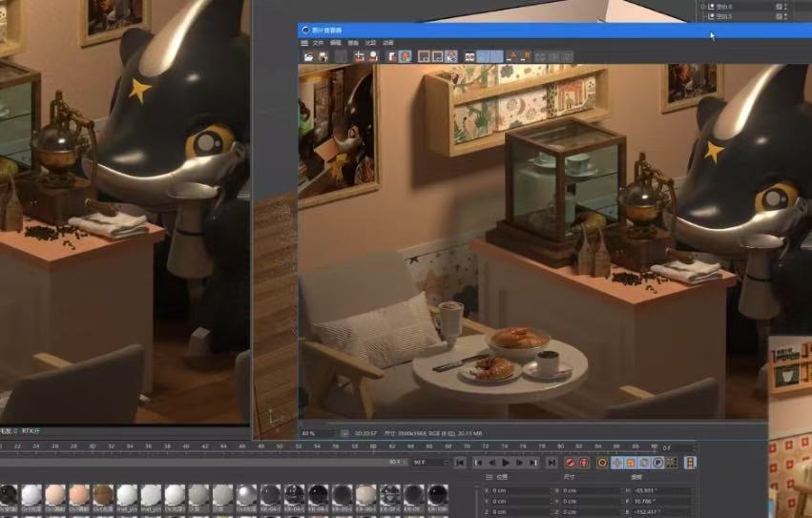Open the 文件 menu in Picture Viewer
Viewport: 812px width, 518px height.
[x=318, y=43]
